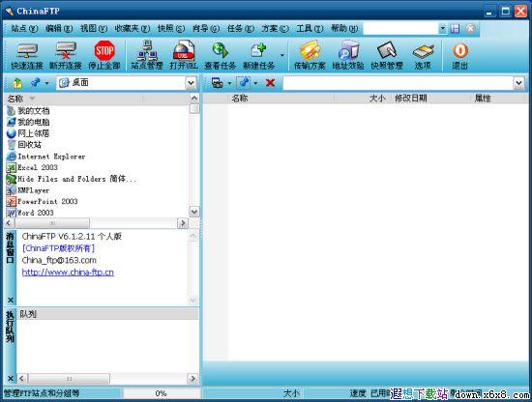This screenshot has height=402, width=532.
Task: Click the queue panel left scroll arrow
Action: (x=22, y=378)
